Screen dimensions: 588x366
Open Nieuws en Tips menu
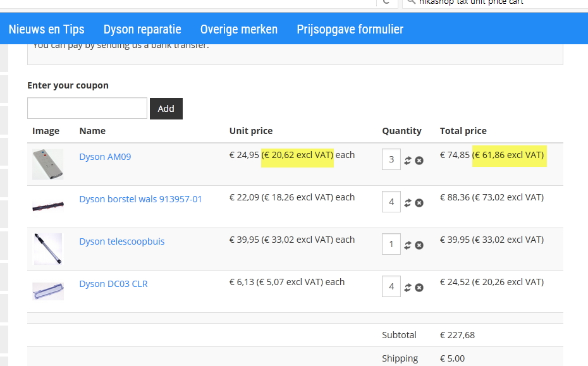point(46,29)
